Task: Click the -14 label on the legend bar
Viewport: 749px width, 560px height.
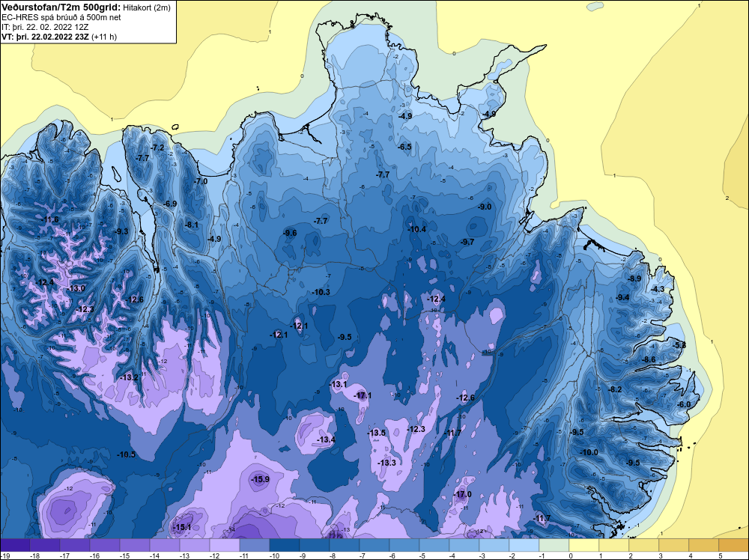Action: 154,556
